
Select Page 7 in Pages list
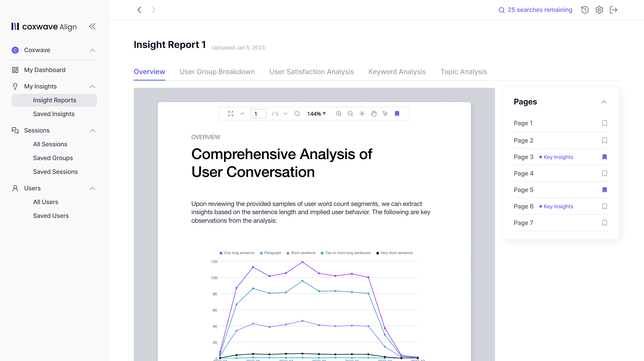(x=523, y=223)
